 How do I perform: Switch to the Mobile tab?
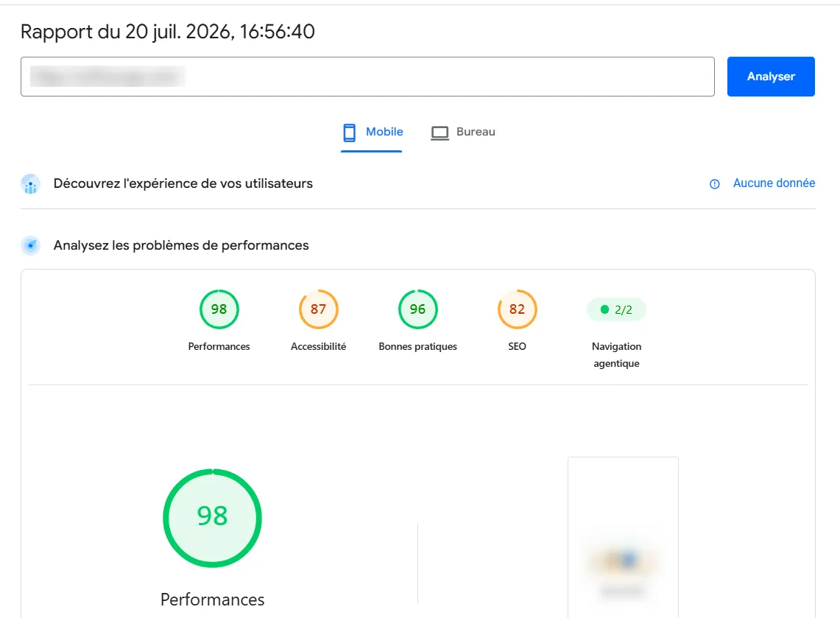click(x=372, y=133)
